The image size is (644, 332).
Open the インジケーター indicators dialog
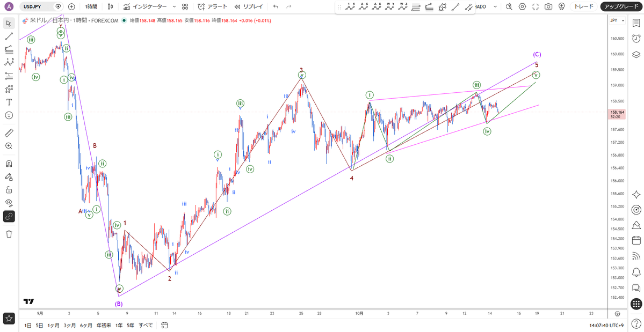tap(146, 6)
